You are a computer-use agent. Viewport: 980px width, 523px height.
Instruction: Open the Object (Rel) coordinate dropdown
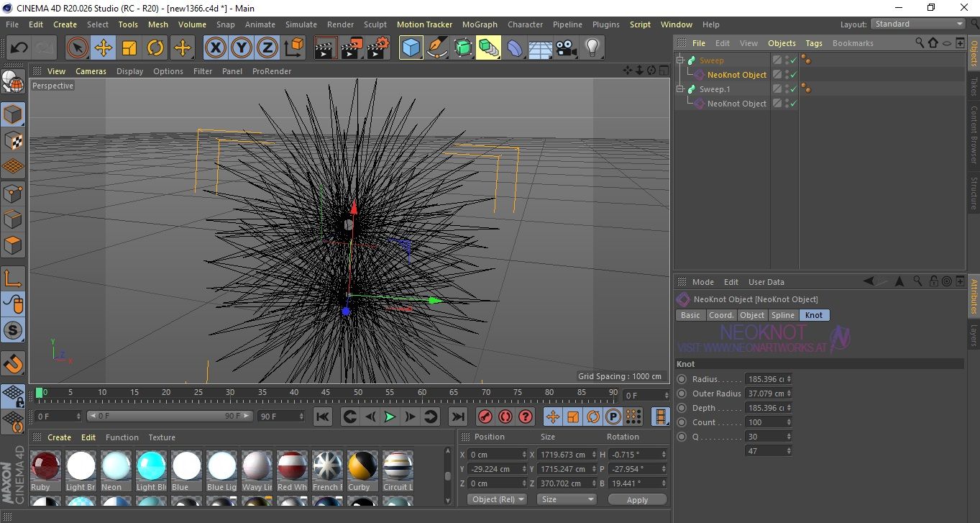point(497,499)
